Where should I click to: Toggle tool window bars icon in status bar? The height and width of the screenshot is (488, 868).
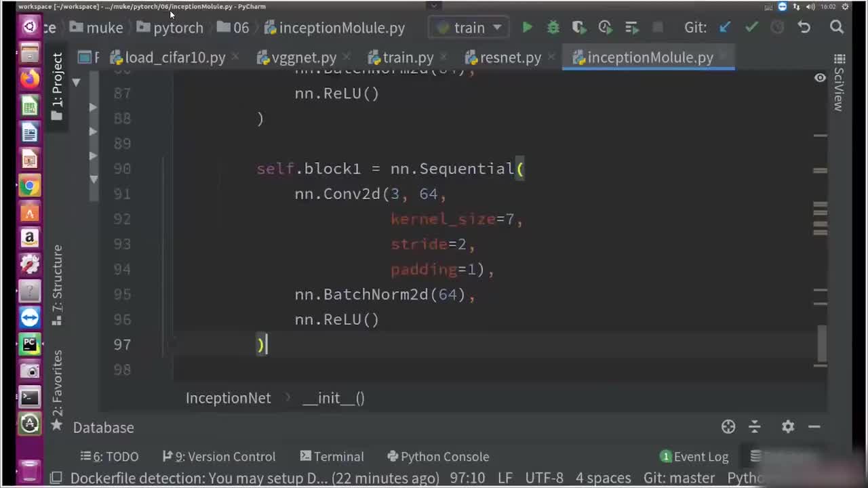[x=56, y=478]
